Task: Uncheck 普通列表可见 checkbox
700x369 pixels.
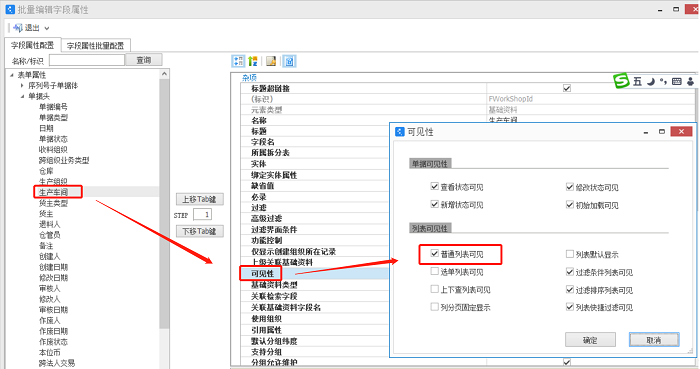Action: [434, 253]
